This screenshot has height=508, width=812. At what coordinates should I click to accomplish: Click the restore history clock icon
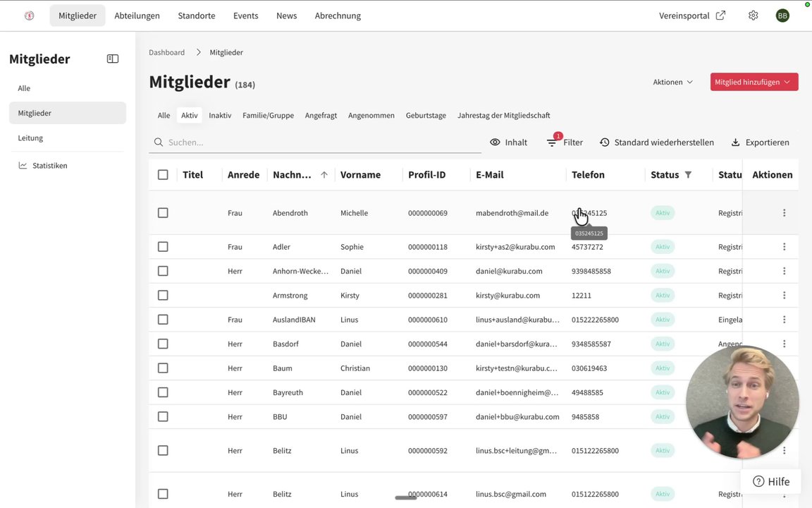[x=604, y=142]
